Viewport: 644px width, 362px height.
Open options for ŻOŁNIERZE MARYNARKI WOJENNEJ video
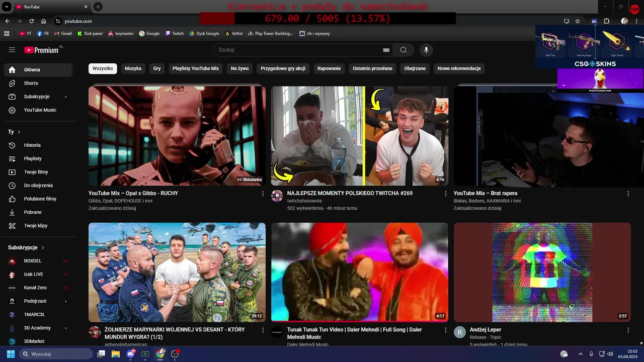point(263,330)
